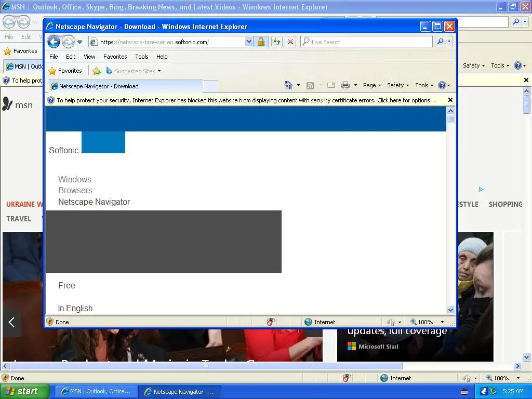Switch to the MSN taskbar button
Screen dimensions: 532x399
[x=96, y=392]
